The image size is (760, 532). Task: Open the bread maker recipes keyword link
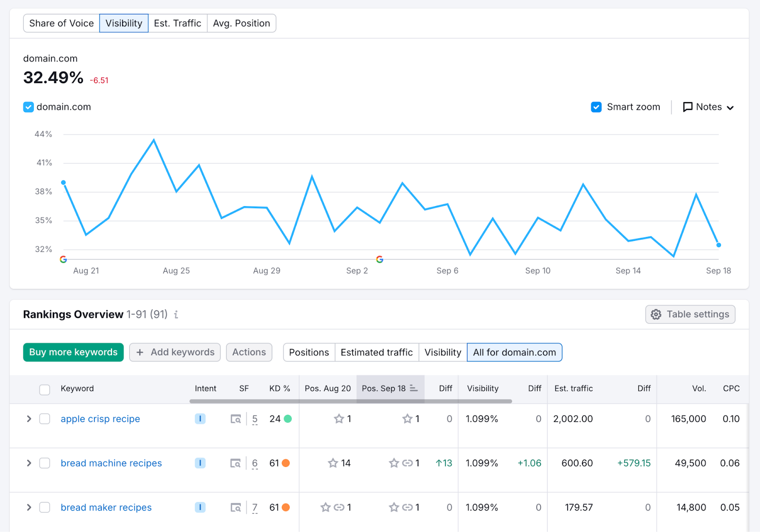[106, 507]
